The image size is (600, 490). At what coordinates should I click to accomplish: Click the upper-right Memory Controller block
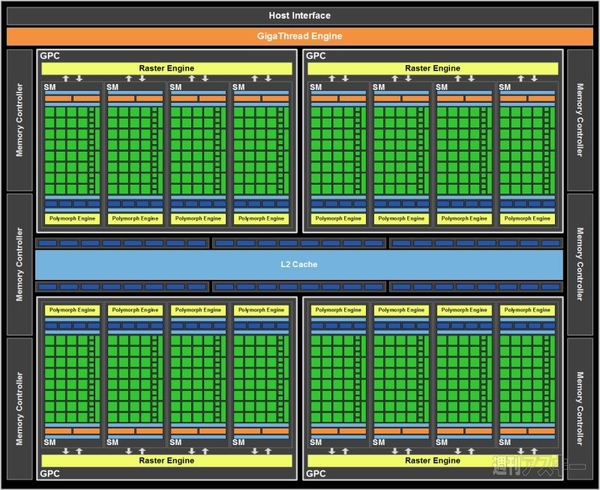tap(580, 120)
